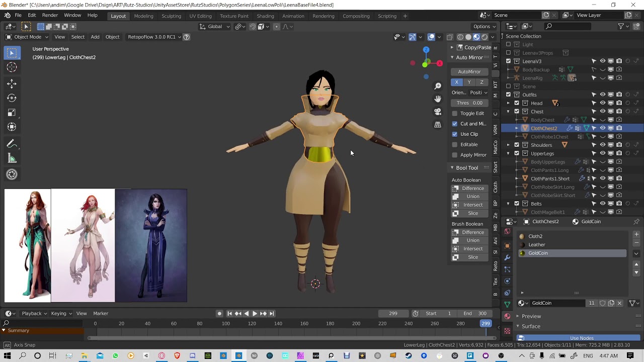This screenshot has height=362, width=644.
Task: Select the Measure tool
Action: coord(12,159)
